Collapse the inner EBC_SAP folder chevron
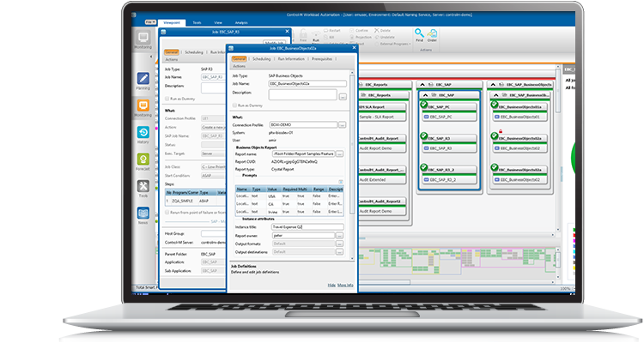644x343 pixels. [426, 95]
